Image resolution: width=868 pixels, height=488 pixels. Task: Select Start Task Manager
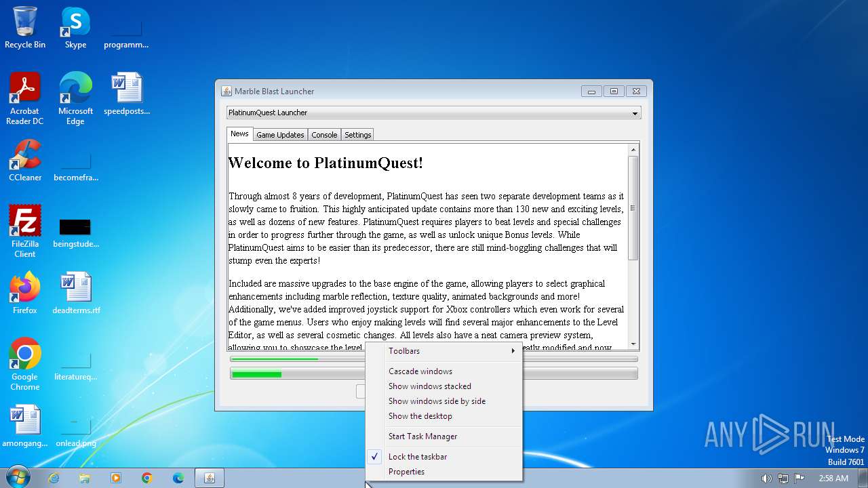[x=443, y=436]
